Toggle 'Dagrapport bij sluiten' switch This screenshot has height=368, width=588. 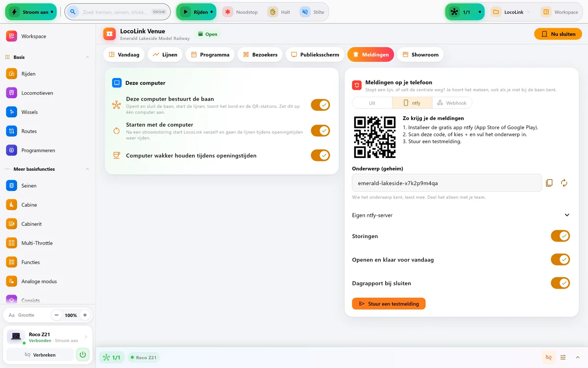point(561,283)
